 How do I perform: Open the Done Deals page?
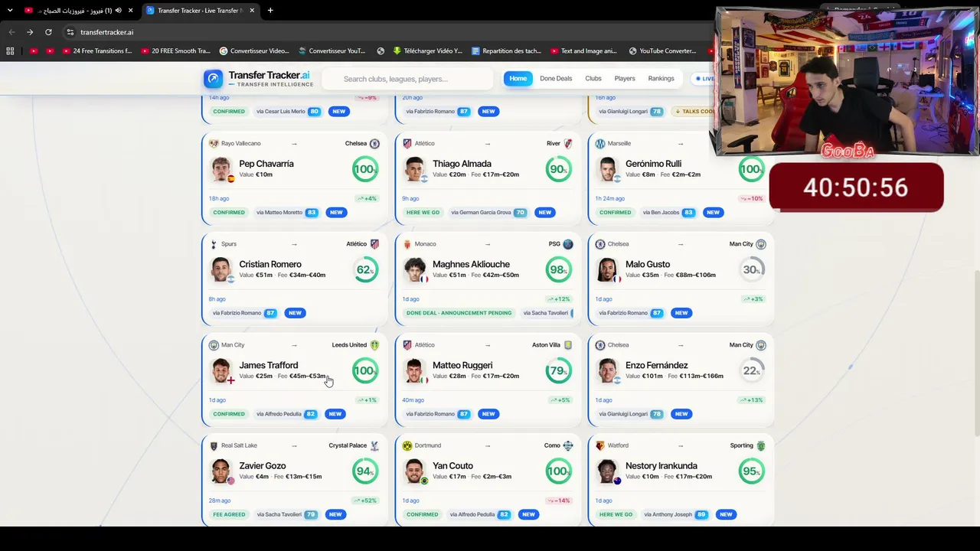tap(556, 79)
